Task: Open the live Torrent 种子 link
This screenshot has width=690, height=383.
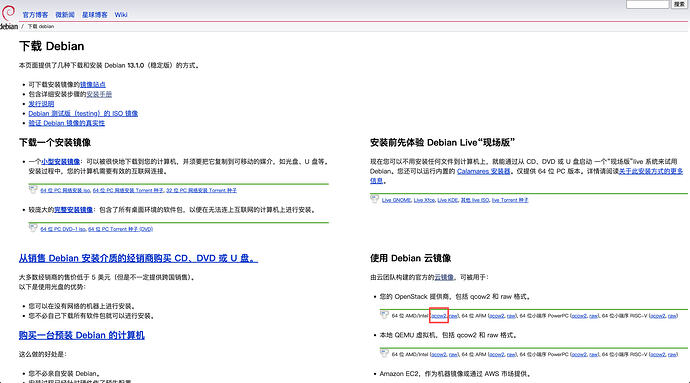Action: [x=510, y=200]
